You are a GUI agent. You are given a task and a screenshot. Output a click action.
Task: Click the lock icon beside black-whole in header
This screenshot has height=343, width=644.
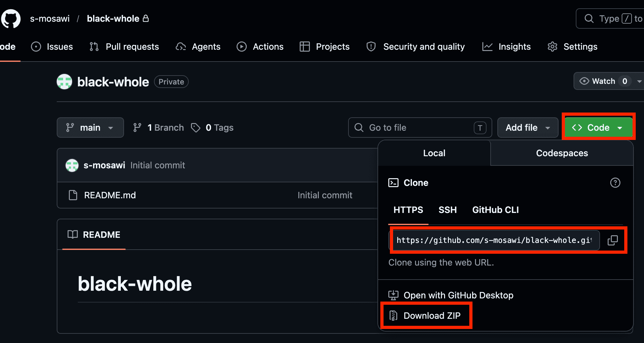(146, 18)
